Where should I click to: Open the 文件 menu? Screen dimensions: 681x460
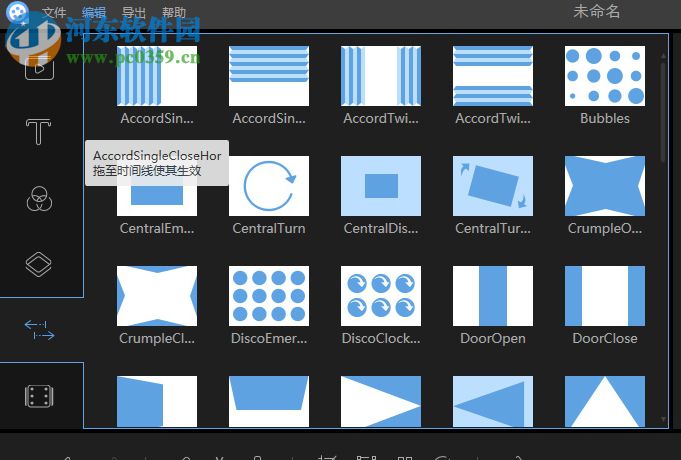[x=54, y=12]
